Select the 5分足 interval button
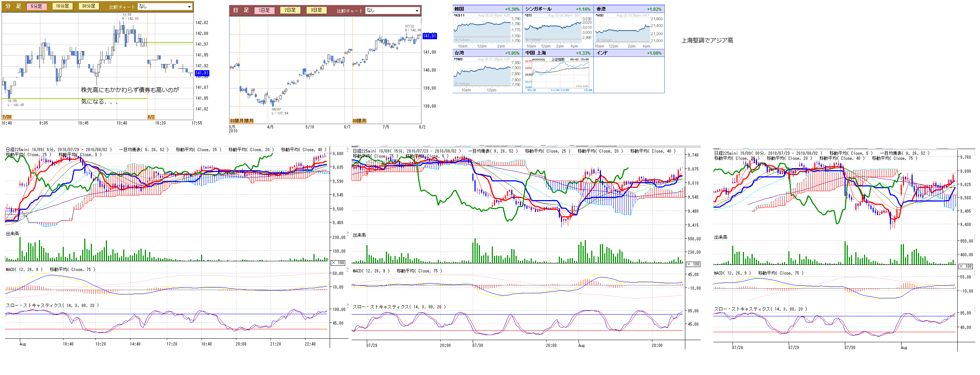 pyautogui.click(x=36, y=6)
